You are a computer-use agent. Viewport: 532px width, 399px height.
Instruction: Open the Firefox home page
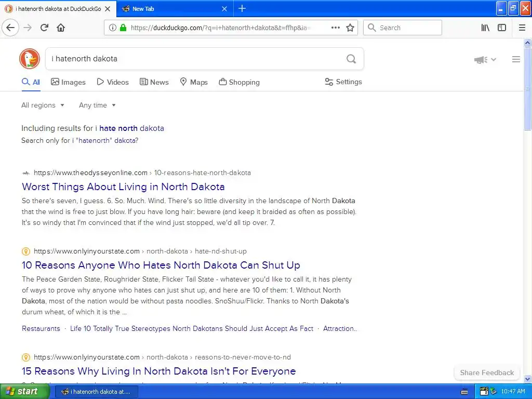coord(61,28)
